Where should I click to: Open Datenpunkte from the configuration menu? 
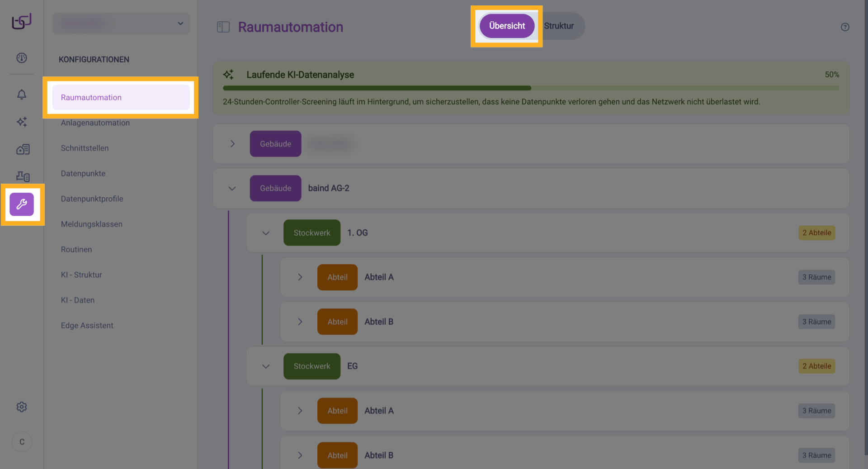coord(83,173)
